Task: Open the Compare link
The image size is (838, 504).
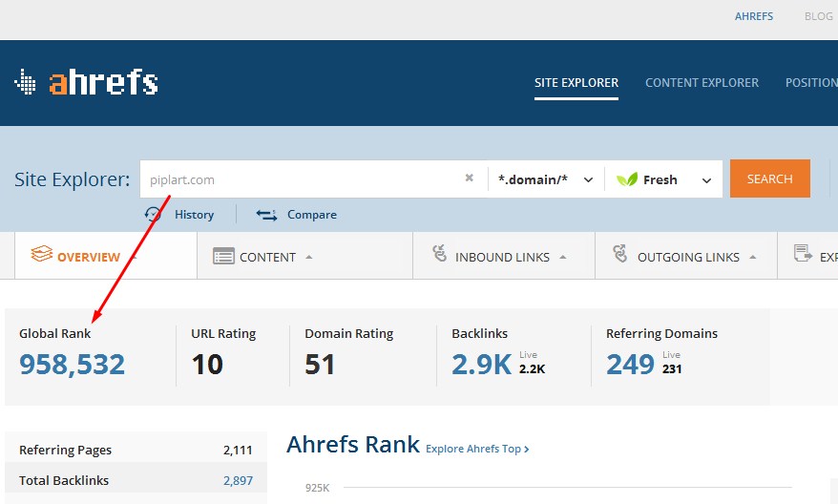Action: click(x=311, y=215)
